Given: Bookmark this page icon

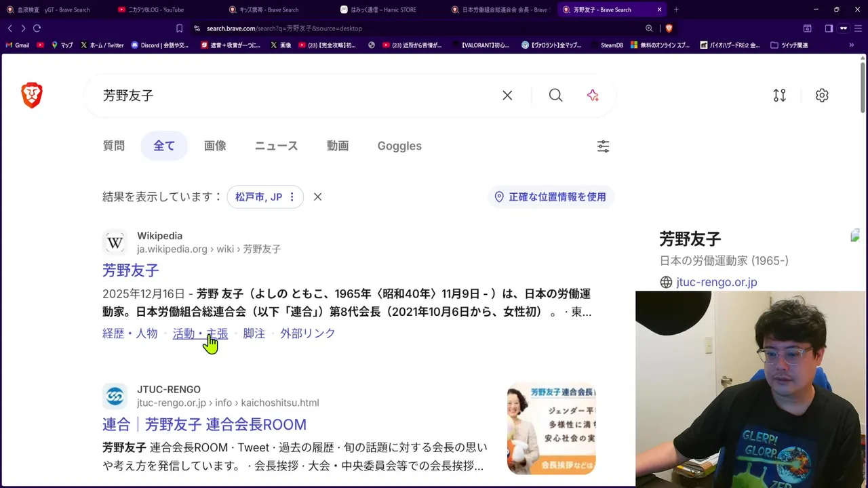Looking at the screenshot, I should pos(179,28).
